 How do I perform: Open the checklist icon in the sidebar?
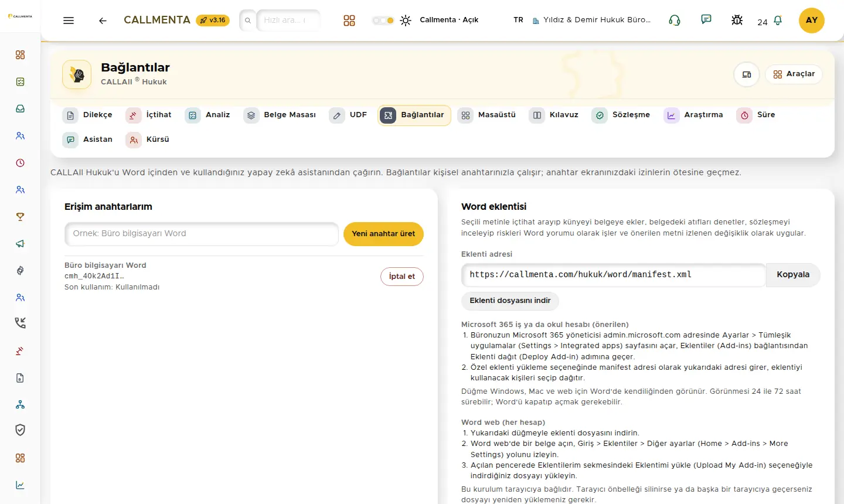click(x=21, y=82)
